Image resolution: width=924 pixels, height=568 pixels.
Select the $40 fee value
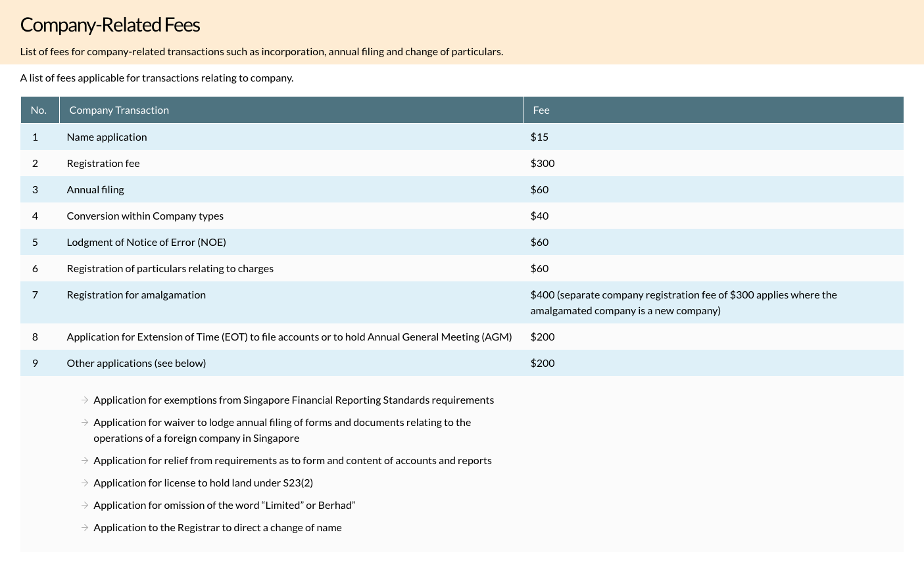click(x=539, y=216)
